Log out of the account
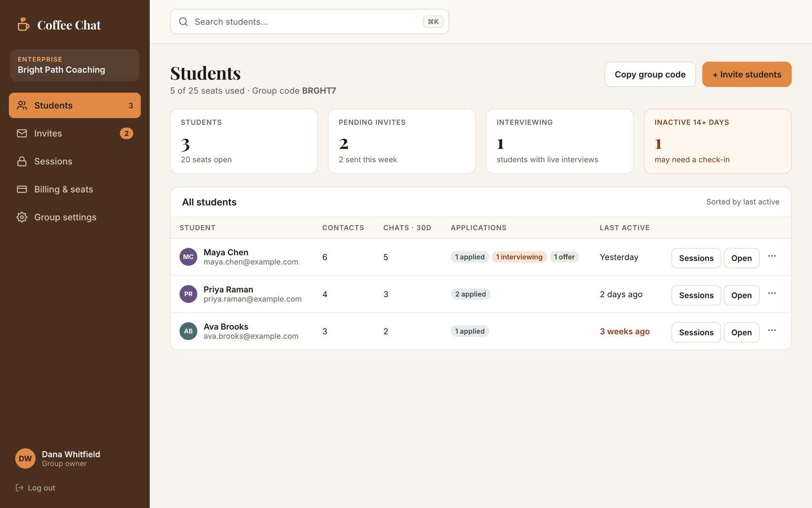Viewport: 812px width, 508px height. click(x=36, y=488)
